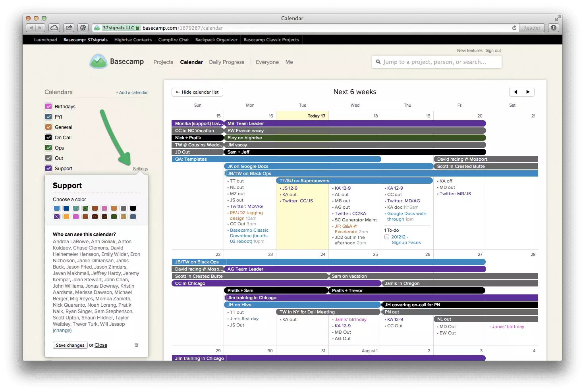Open Settings popover for Support calendar
The image size is (585, 392).
pyautogui.click(x=140, y=169)
